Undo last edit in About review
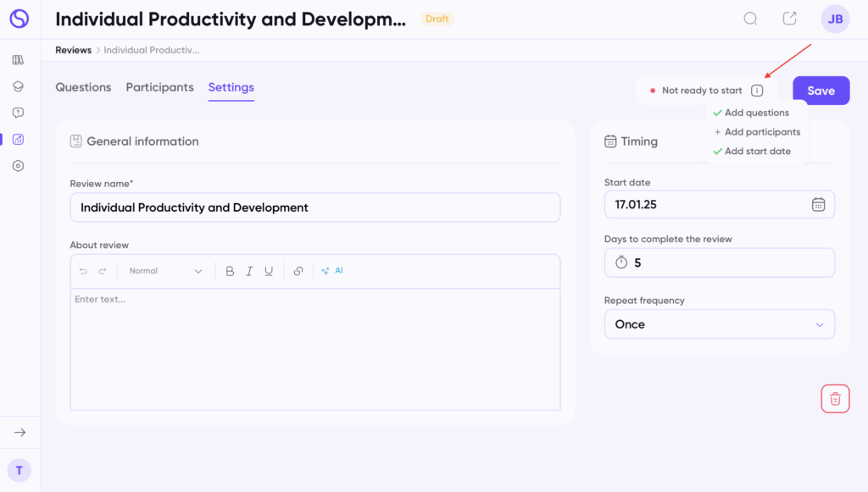 83,271
